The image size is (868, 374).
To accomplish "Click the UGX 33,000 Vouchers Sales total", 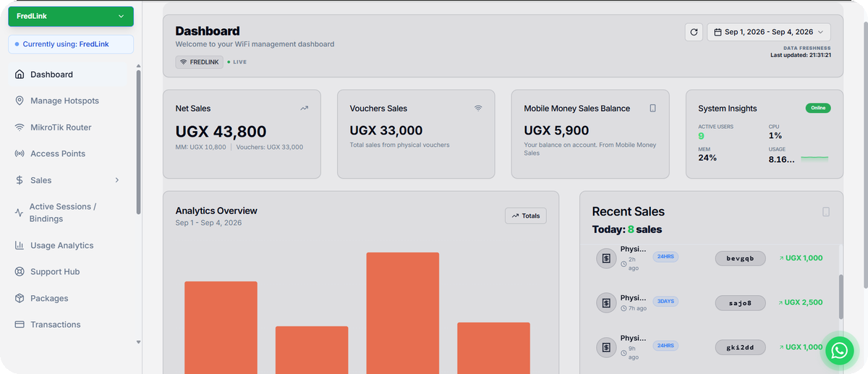I will [386, 131].
